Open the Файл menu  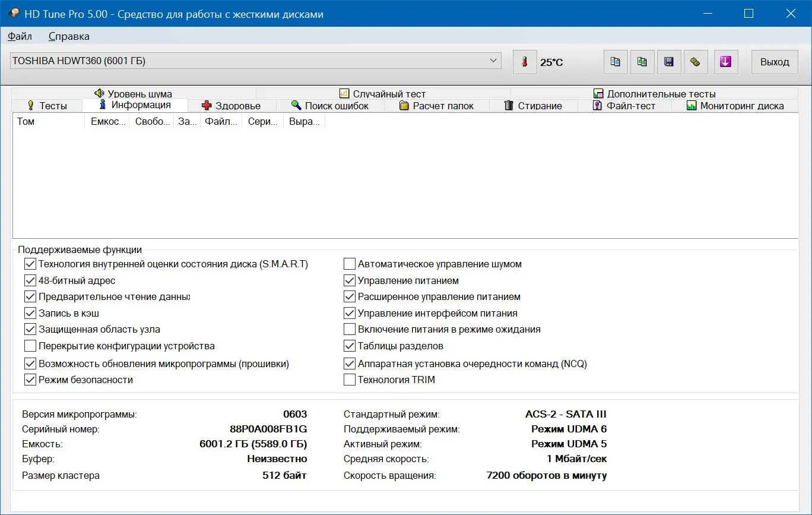pos(20,36)
